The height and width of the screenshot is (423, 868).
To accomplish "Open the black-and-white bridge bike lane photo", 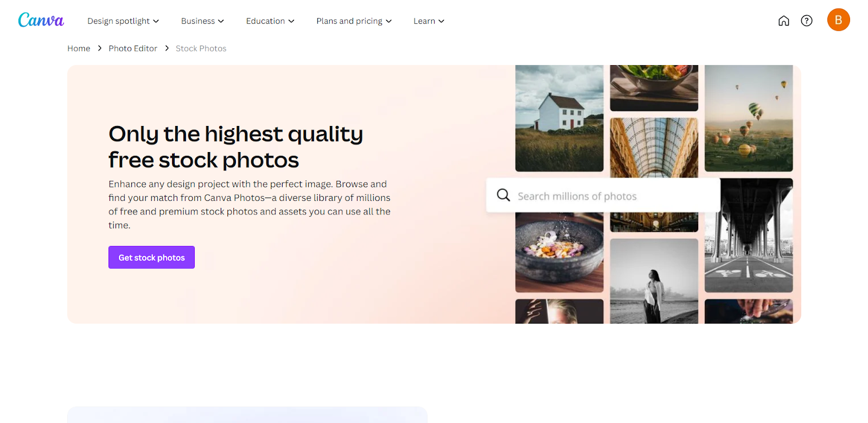I will (749, 235).
